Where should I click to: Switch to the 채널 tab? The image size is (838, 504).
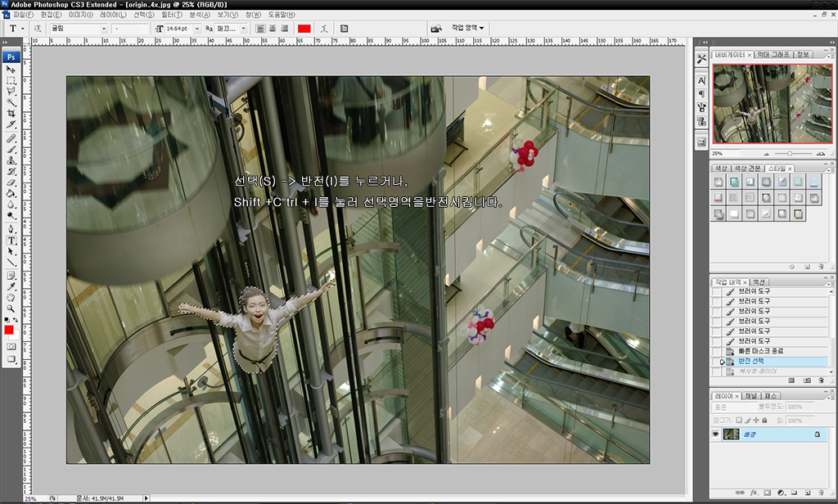point(751,396)
